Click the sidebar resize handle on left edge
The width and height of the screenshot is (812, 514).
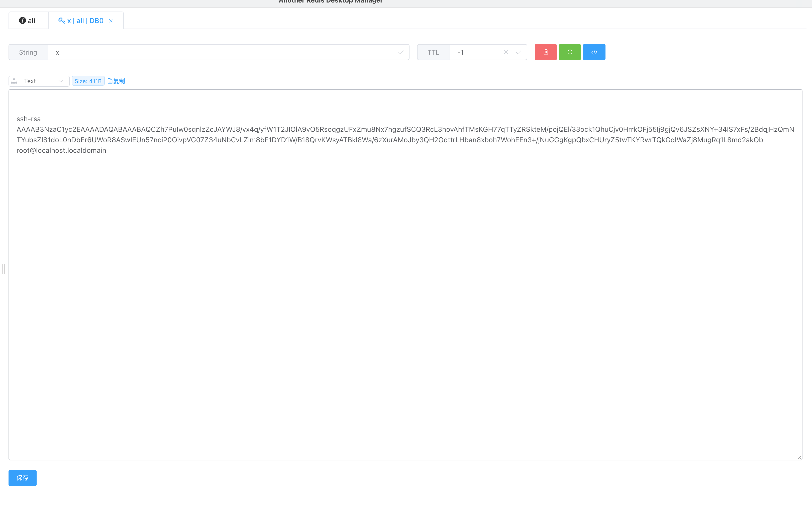tap(3, 269)
